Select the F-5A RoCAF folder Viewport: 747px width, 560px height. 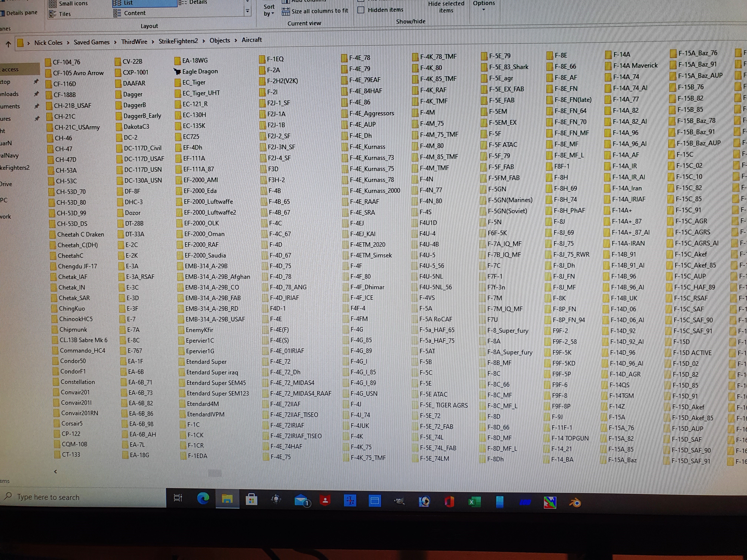[432, 319]
